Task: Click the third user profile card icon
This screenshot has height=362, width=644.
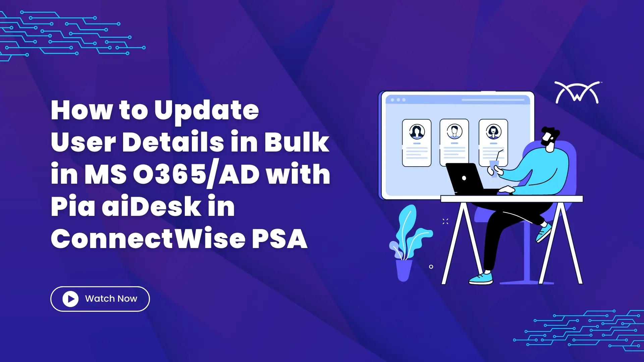Action: (492, 130)
